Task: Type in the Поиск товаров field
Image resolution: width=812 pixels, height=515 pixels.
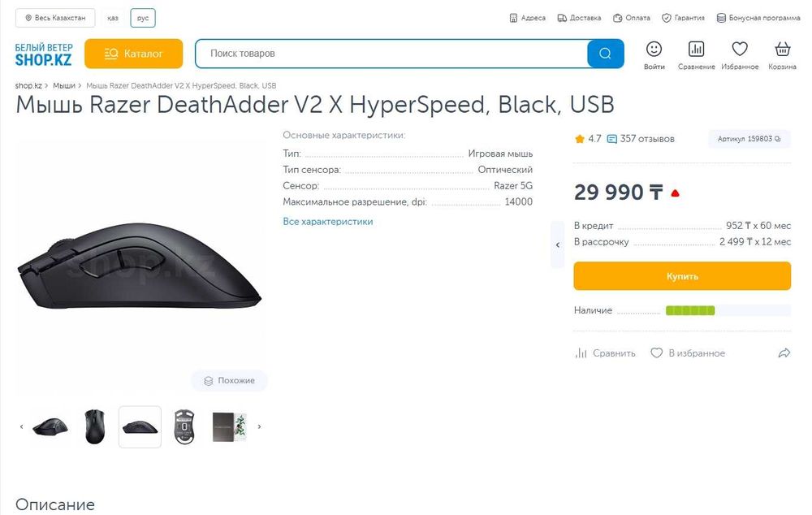Action: click(390, 54)
